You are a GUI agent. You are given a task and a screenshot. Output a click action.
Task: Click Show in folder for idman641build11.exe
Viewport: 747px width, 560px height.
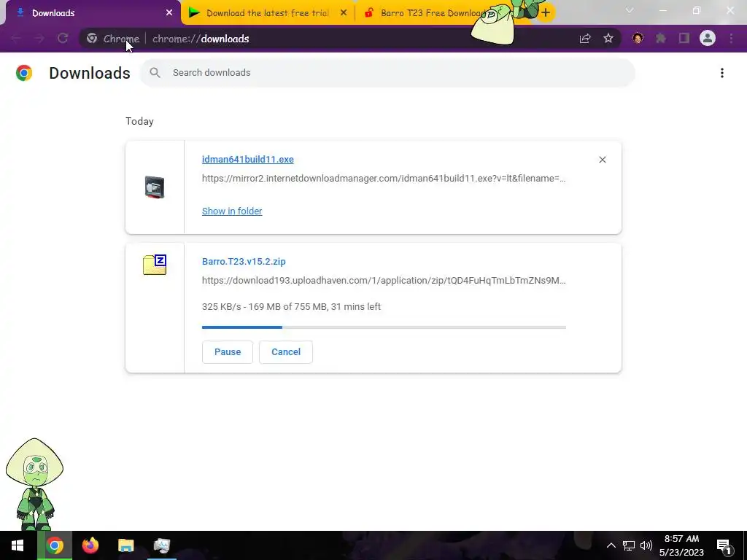tap(232, 211)
